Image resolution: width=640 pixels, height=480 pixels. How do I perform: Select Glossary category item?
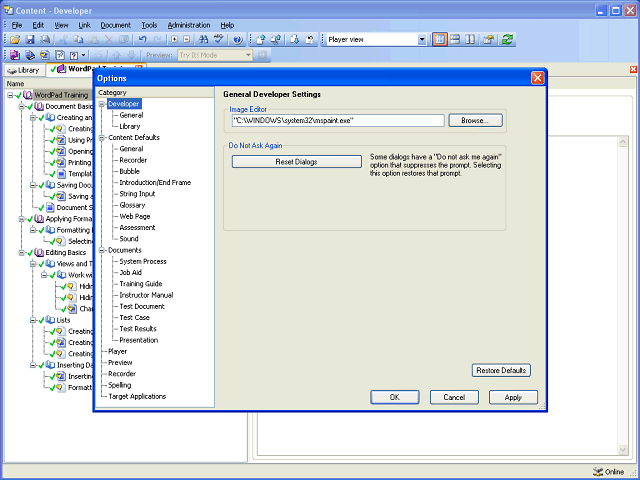pyautogui.click(x=132, y=205)
